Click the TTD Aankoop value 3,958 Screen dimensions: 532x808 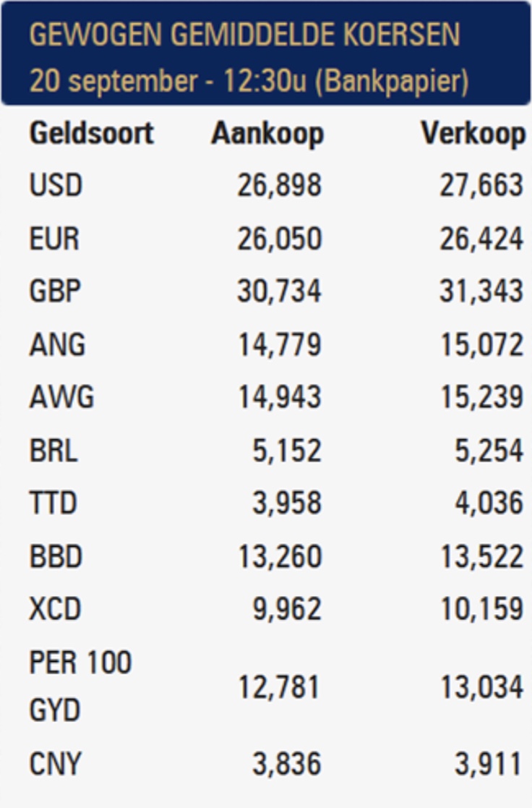[x=286, y=503]
